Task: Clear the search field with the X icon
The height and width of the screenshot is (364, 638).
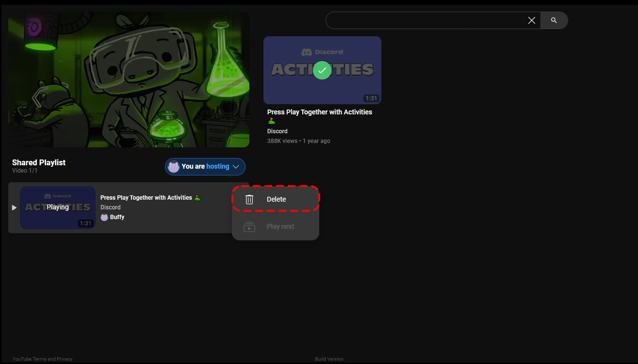Action: click(x=532, y=20)
